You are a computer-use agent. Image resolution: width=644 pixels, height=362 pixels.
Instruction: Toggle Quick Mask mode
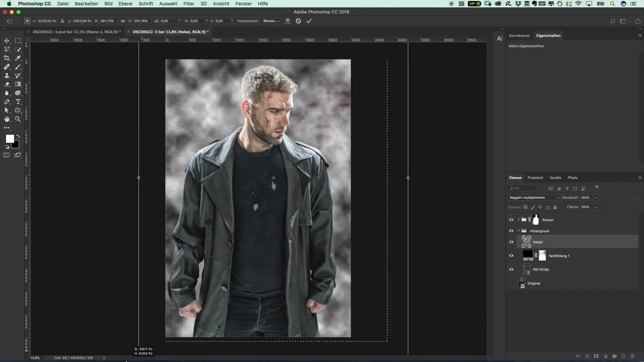[7, 155]
